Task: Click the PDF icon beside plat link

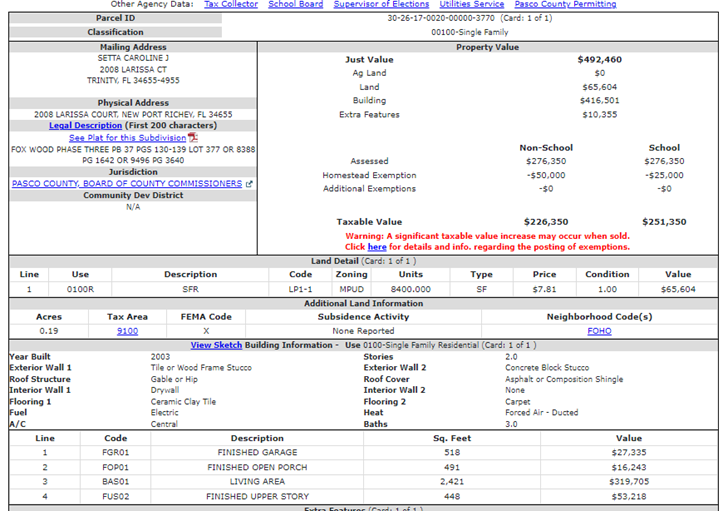Action: point(193,137)
